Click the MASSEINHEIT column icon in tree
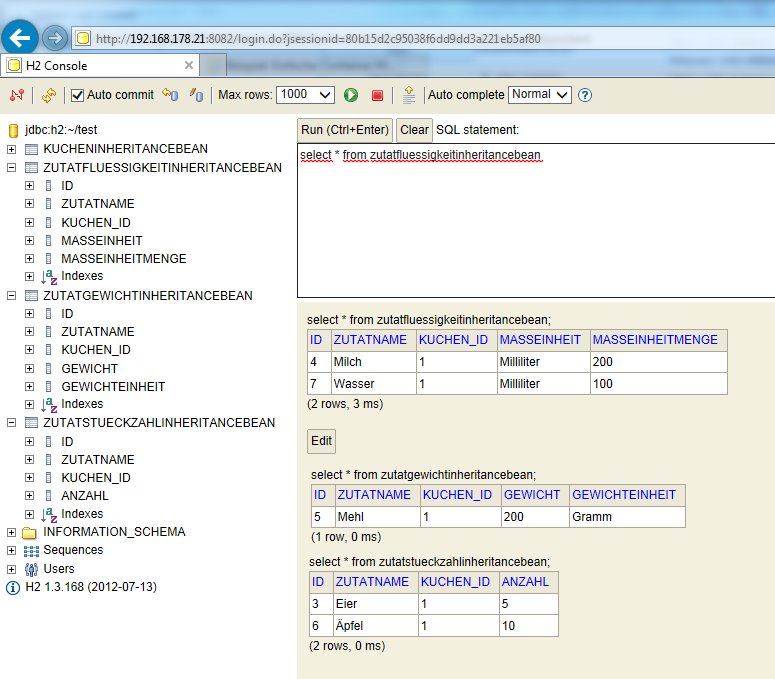This screenshot has height=679, width=775. click(x=48, y=241)
